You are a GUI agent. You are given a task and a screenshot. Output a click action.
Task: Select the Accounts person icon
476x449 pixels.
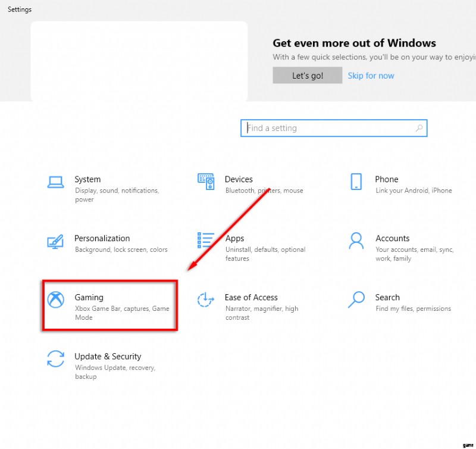coord(356,241)
